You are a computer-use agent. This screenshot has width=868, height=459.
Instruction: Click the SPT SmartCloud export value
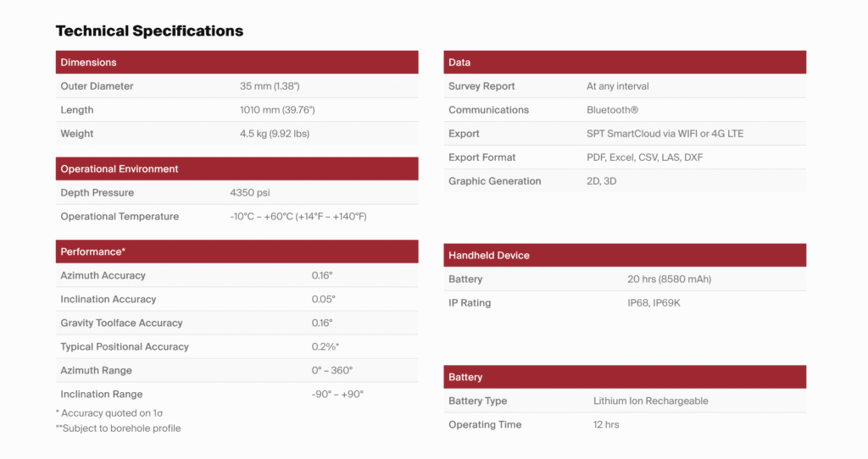pos(665,134)
